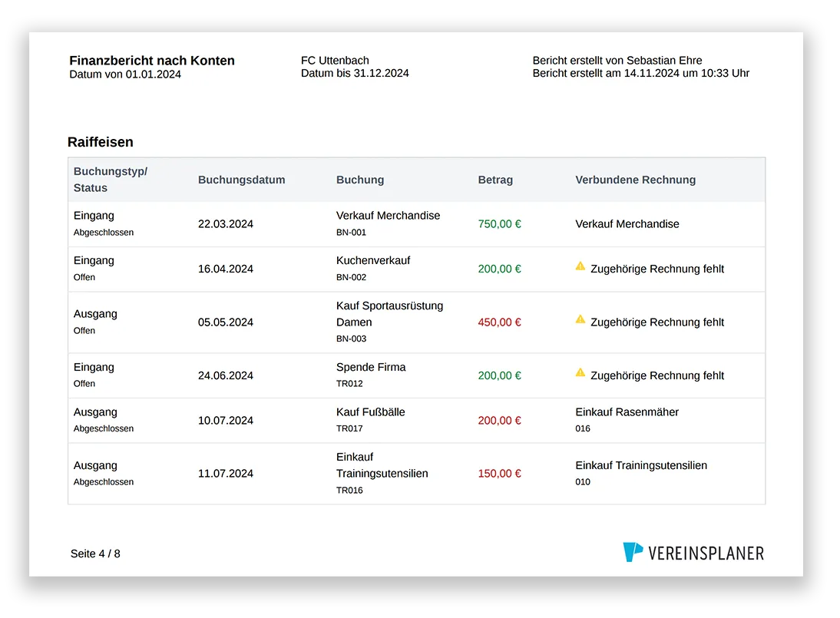The image size is (840, 618).
Task: Click the Finanzbericht nach Konten title
Action: click(152, 61)
